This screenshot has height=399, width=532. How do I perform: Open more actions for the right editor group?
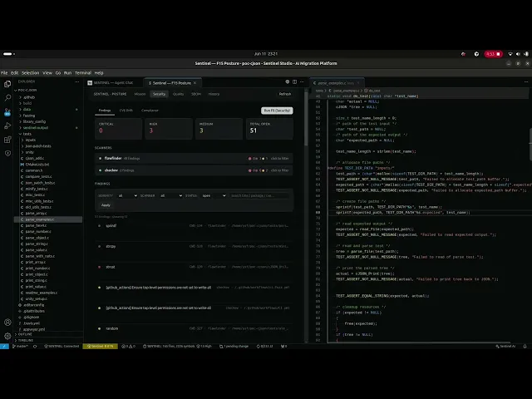pos(526,81)
